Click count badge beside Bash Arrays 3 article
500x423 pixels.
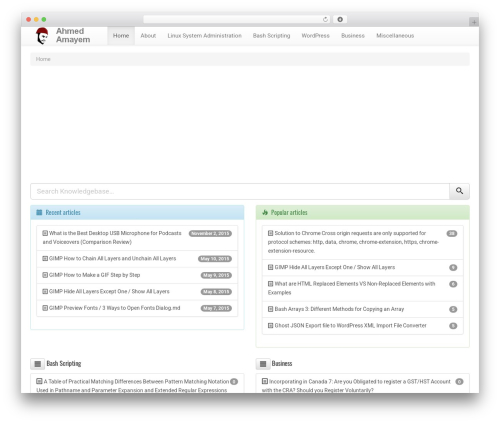click(x=453, y=309)
